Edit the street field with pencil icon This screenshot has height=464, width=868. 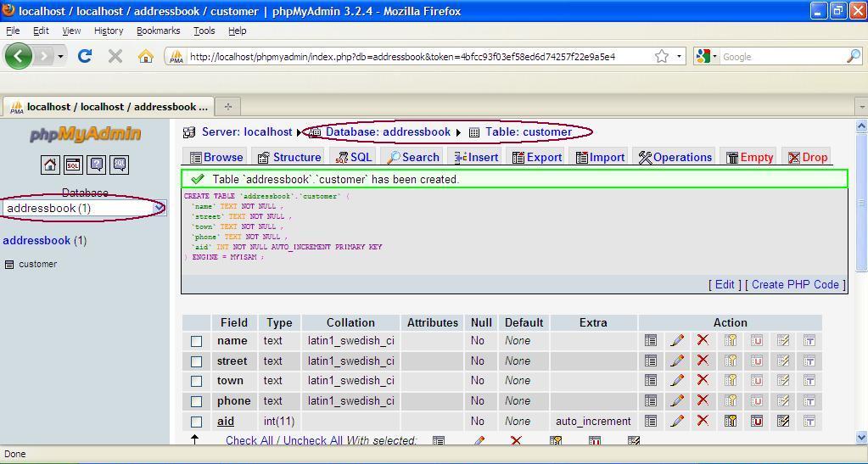coord(677,361)
